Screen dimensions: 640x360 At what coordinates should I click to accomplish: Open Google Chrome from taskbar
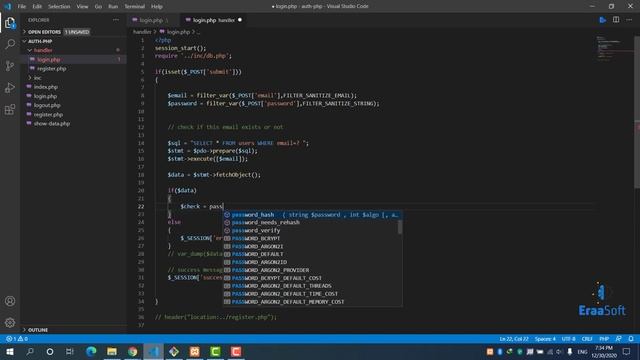(x=133, y=351)
